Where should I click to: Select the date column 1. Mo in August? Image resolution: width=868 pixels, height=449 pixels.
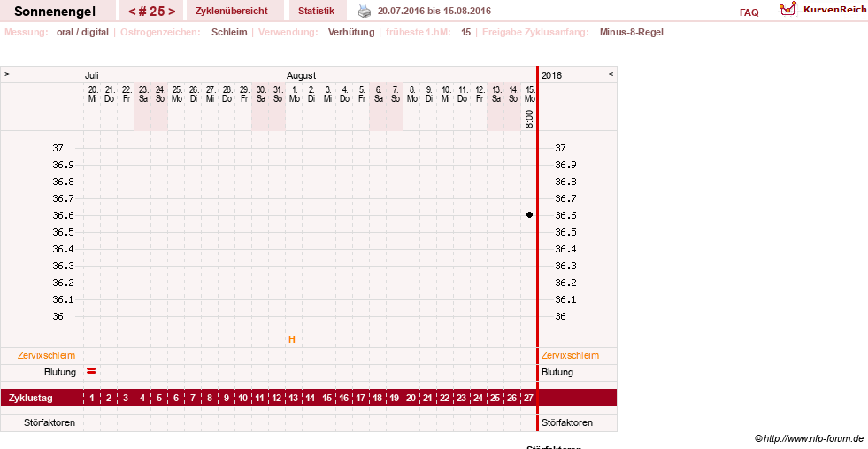pyautogui.click(x=295, y=94)
